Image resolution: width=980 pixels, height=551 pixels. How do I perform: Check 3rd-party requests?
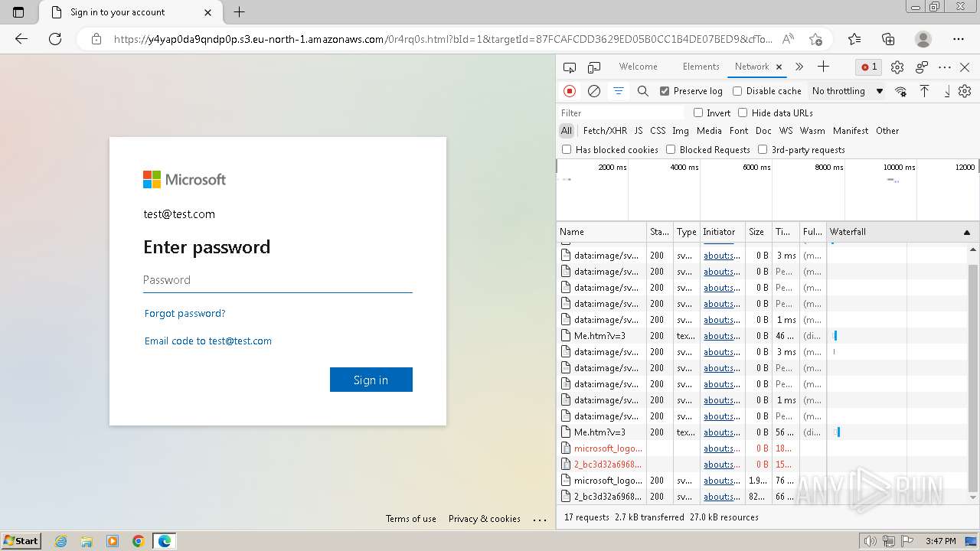(763, 149)
